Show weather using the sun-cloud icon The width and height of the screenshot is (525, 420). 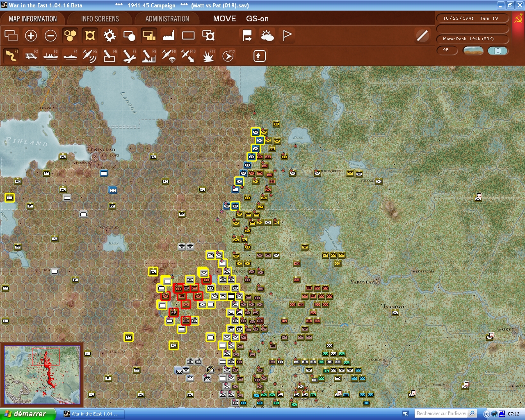(267, 36)
